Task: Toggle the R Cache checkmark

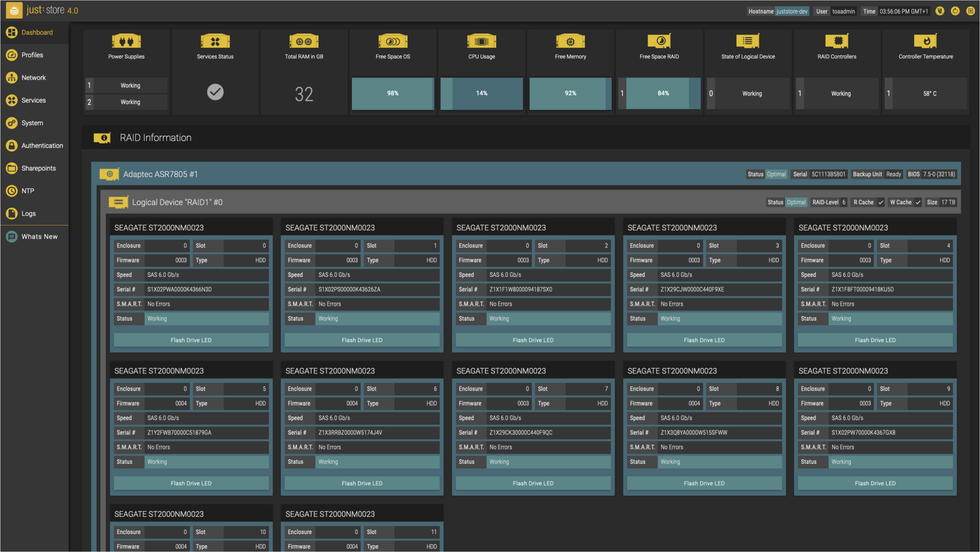Action: point(881,202)
